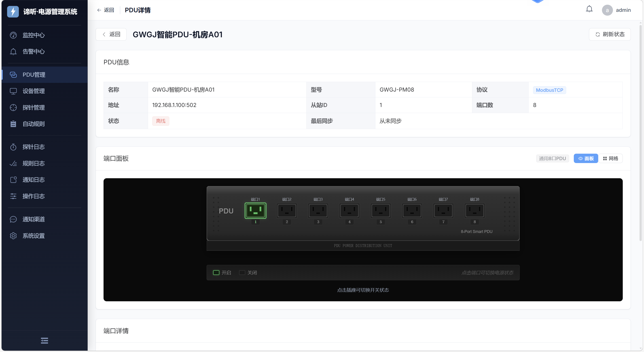The width and height of the screenshot is (644, 352).
Task: Toggle port 4 socket power
Action: coord(349,210)
